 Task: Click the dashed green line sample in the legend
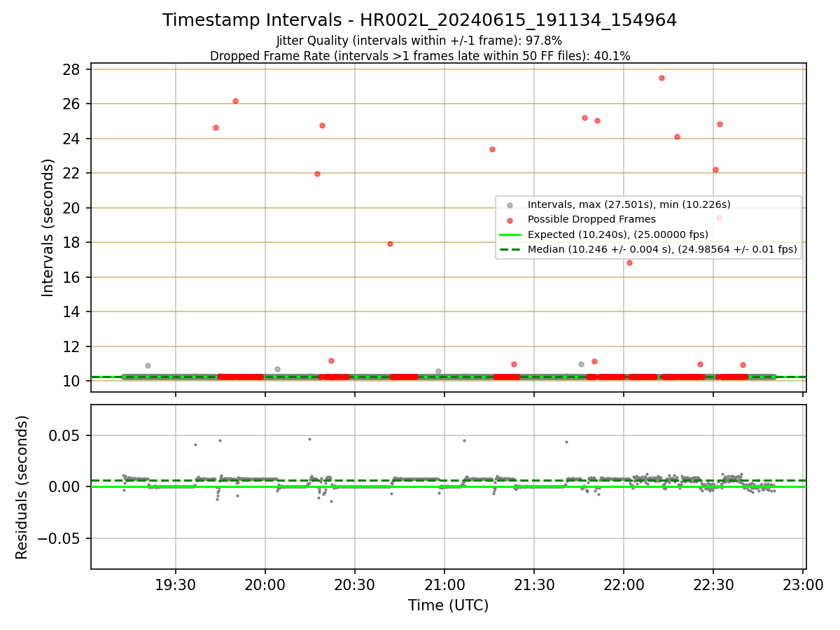pos(510,248)
